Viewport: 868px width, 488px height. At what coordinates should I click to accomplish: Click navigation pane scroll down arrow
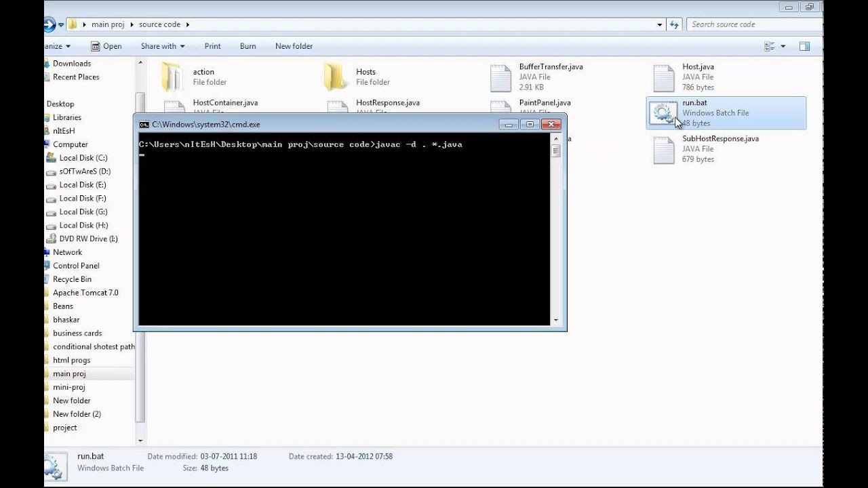pyautogui.click(x=140, y=441)
